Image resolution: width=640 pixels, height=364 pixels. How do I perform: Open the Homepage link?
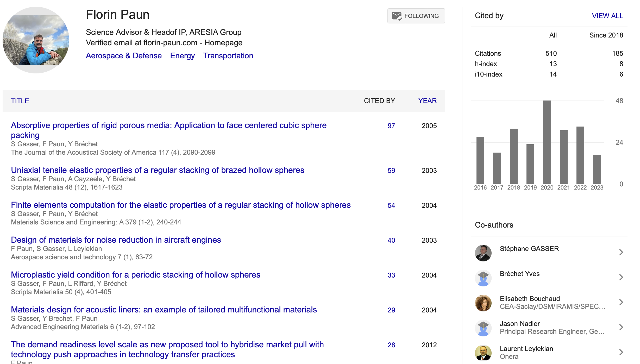pyautogui.click(x=223, y=43)
